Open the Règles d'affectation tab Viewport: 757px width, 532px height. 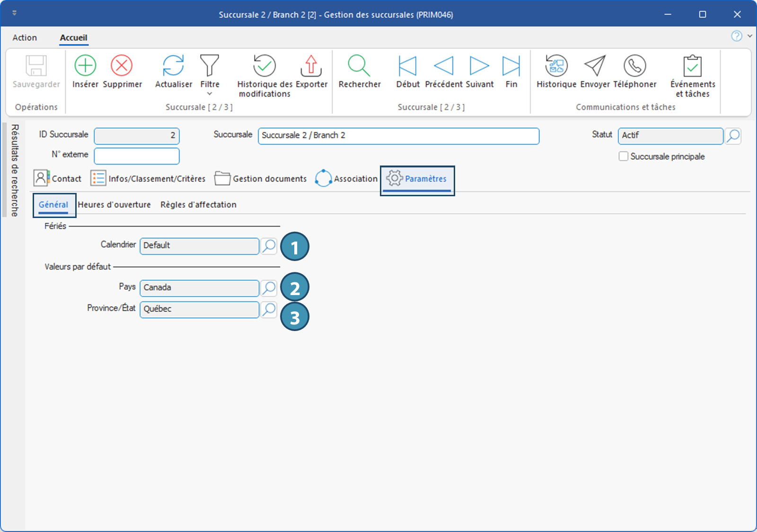click(x=198, y=205)
